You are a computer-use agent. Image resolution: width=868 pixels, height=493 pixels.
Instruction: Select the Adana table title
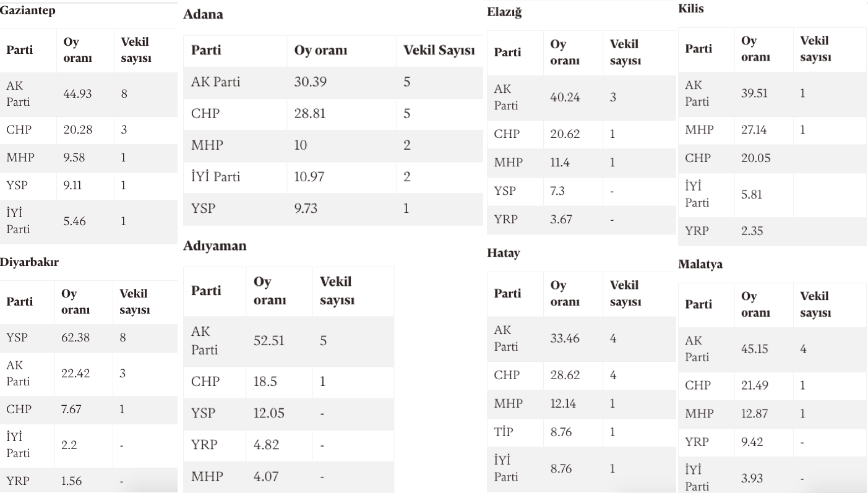[203, 14]
